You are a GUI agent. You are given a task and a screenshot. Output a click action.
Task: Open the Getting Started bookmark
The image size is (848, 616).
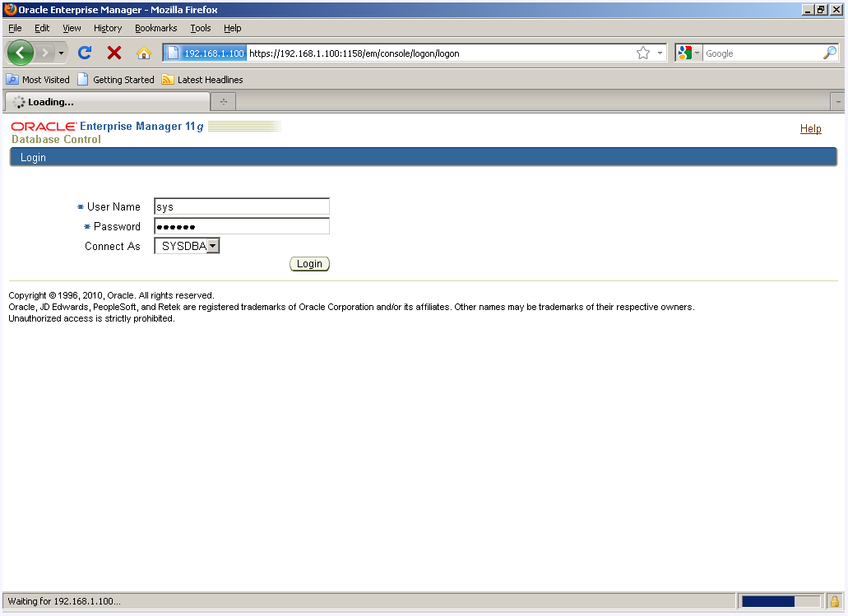point(116,80)
